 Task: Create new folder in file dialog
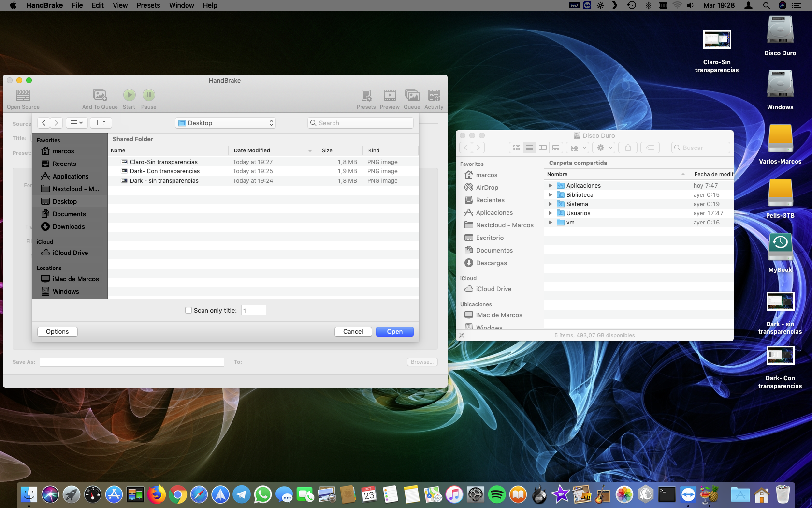pyautogui.click(x=101, y=123)
